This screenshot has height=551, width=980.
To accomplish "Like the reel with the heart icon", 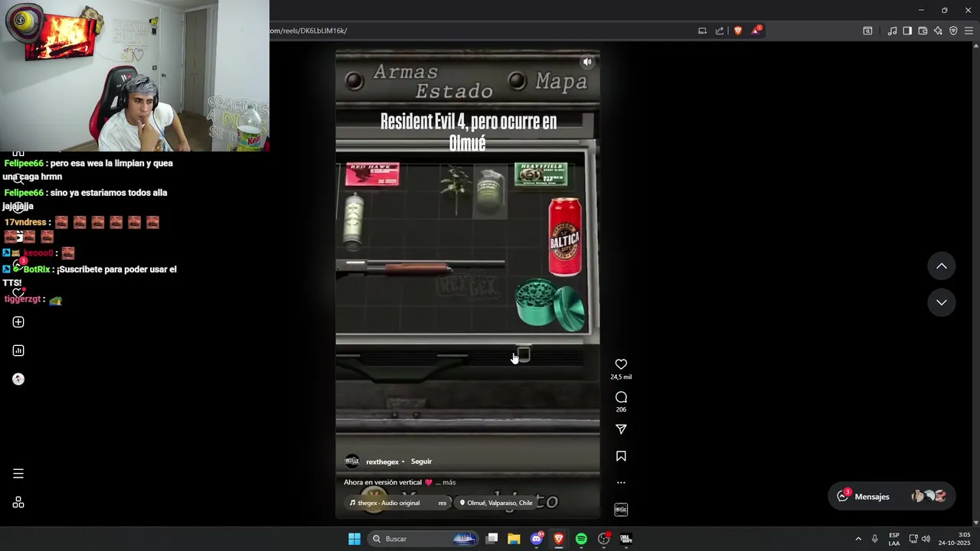I will (621, 364).
